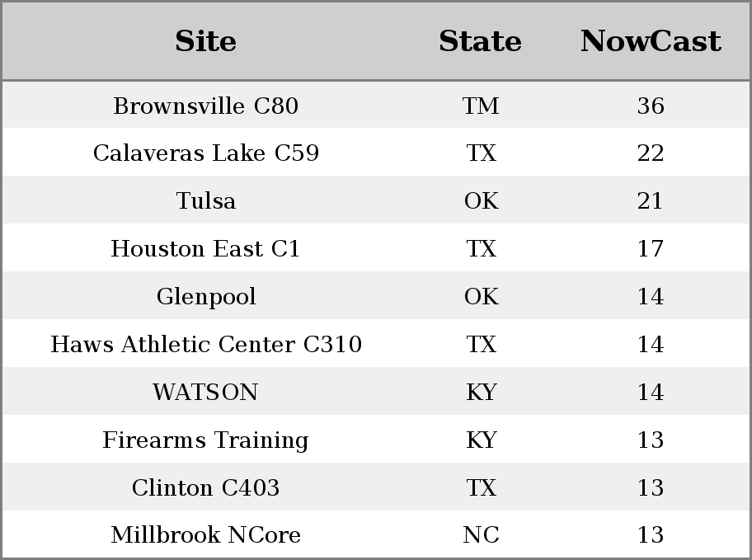Select the Brownsville C80 site cell
The height and width of the screenshot is (560, 752).
point(206,106)
